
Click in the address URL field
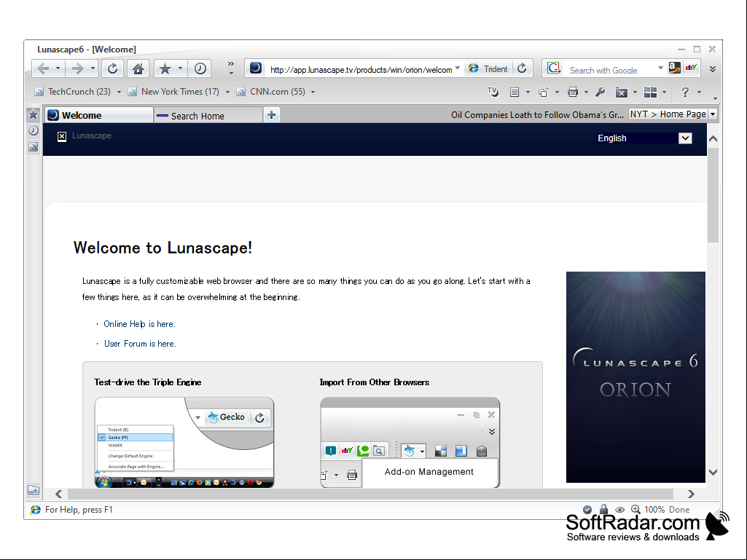[361, 69]
